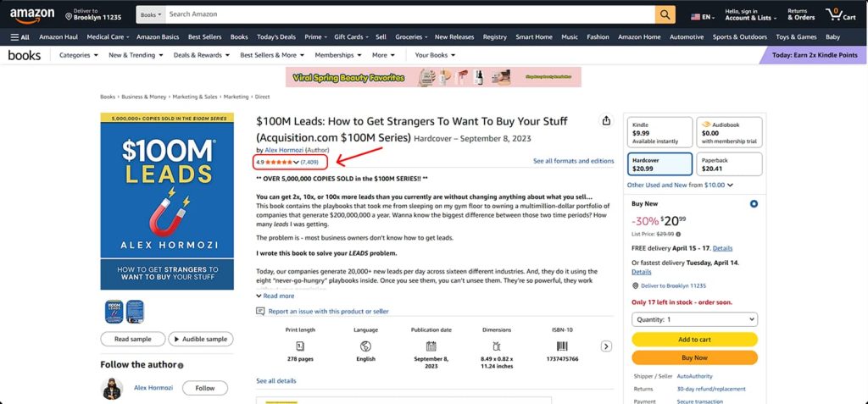Click the front cover thumbnail
Viewport: 868px width, 404px height.
click(x=114, y=312)
